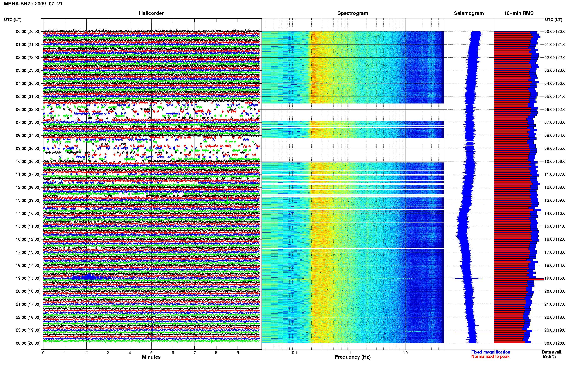Select the Seismogram panel heading
588x368 pixels.
coord(469,13)
